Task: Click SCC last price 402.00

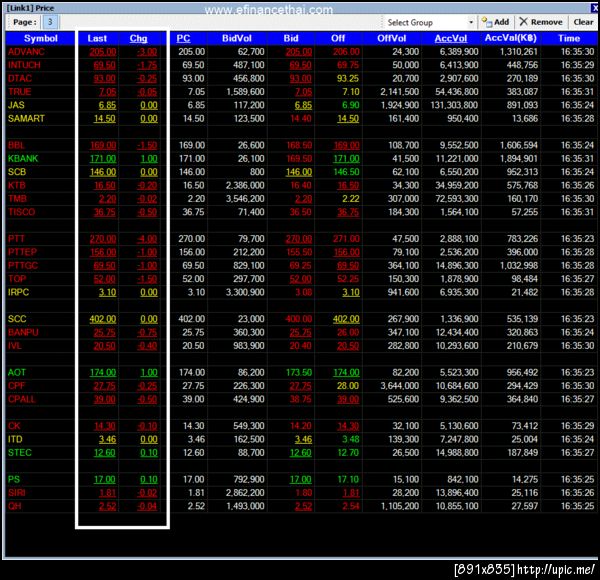Action: [103, 319]
